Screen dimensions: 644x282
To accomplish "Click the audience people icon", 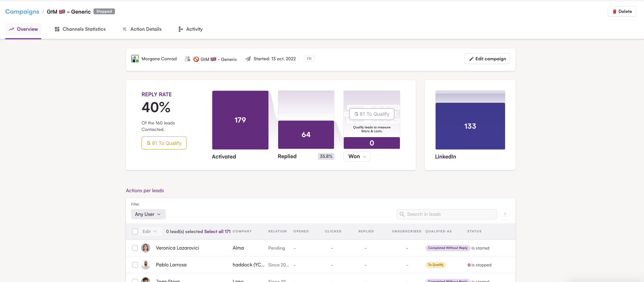I will pyautogui.click(x=187, y=59).
